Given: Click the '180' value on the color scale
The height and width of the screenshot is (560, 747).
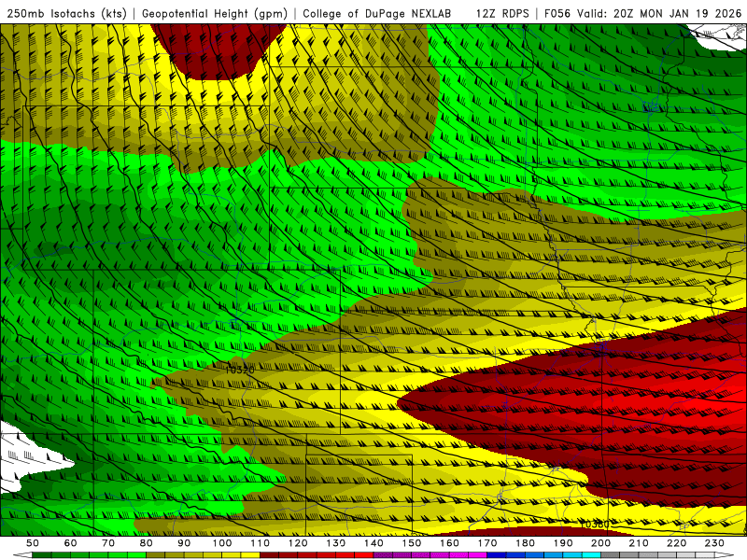Looking at the screenshot, I should coord(525,543).
